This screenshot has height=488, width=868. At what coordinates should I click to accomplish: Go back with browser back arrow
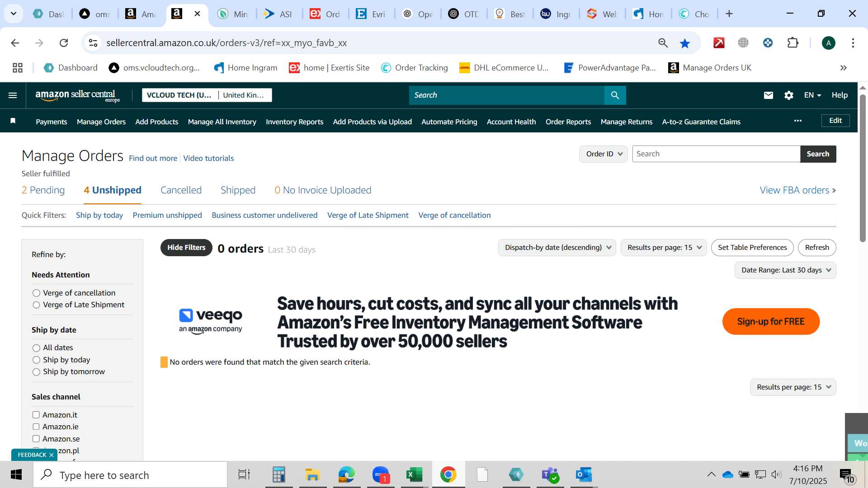coord(15,43)
